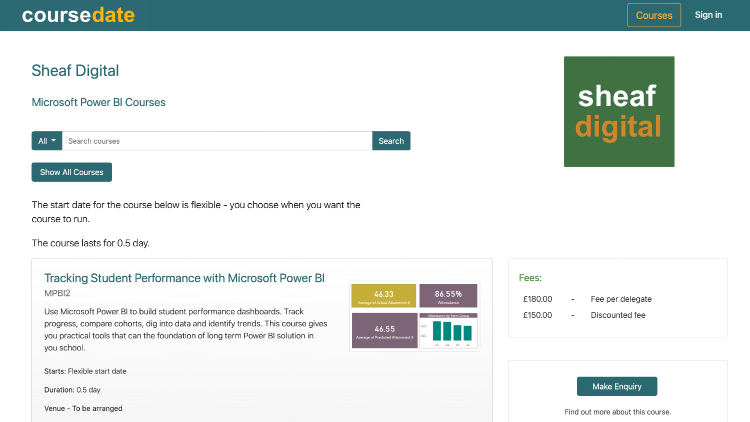The image size is (750, 422).
Task: Click the £180.00 fee per delegate row
Action: pos(585,299)
